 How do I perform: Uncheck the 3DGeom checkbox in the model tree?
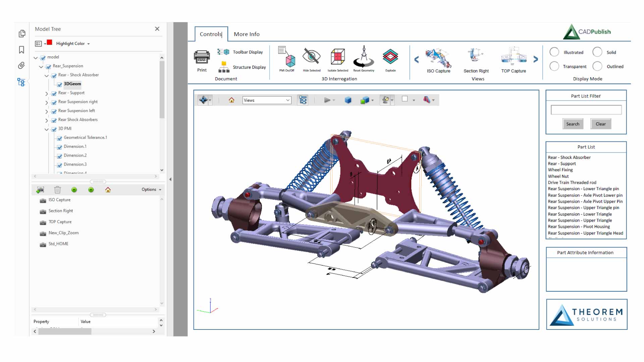pos(59,84)
